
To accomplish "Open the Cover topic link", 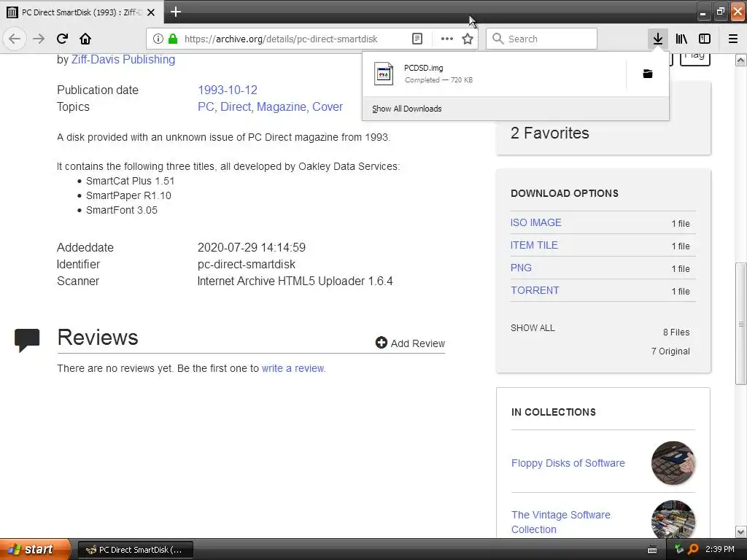I will [x=328, y=106].
